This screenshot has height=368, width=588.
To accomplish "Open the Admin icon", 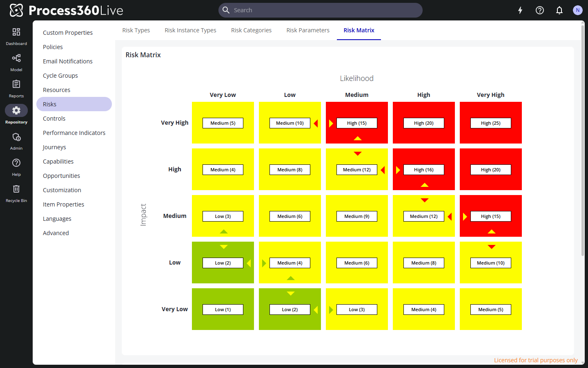I will pyautogui.click(x=16, y=137).
